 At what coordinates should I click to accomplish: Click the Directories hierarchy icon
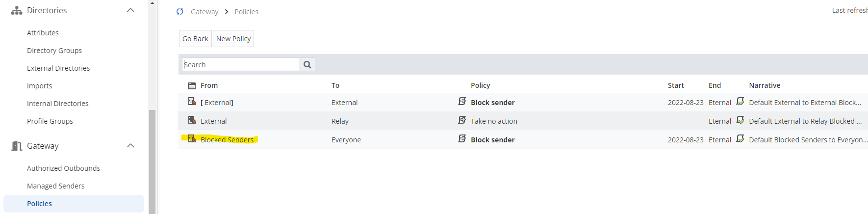(x=17, y=10)
